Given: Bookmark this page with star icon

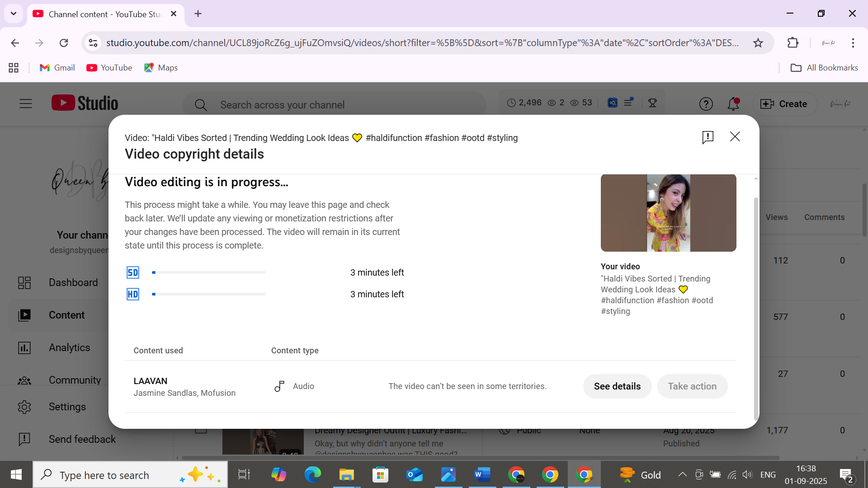Looking at the screenshot, I should [758, 43].
